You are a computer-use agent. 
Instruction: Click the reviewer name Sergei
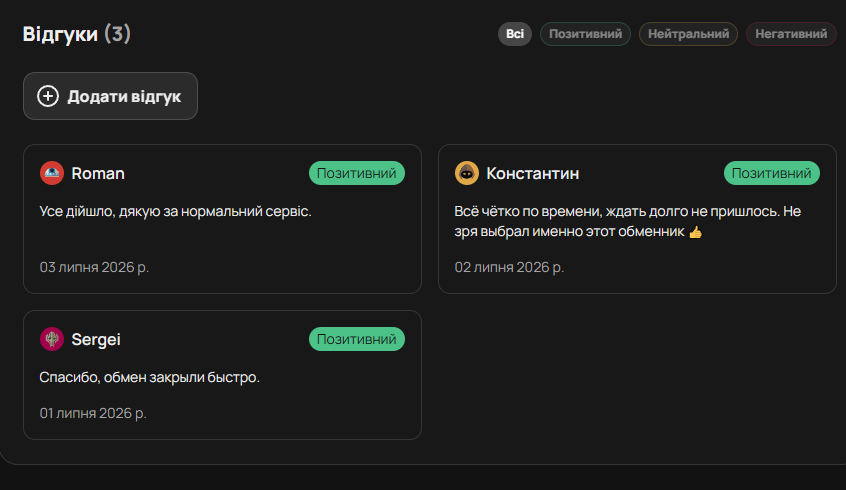(96, 339)
